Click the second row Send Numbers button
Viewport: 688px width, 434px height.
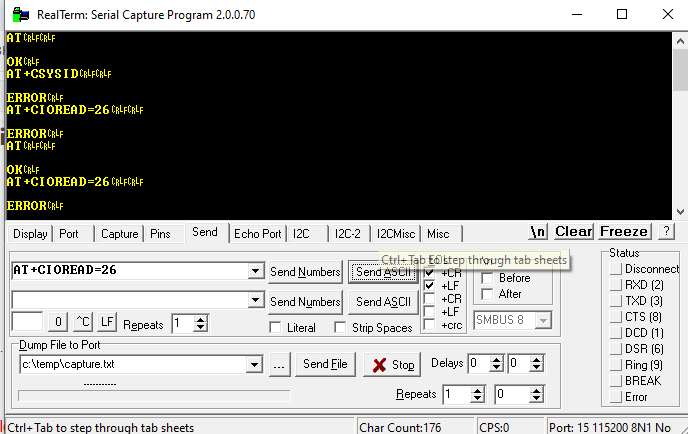coord(305,302)
